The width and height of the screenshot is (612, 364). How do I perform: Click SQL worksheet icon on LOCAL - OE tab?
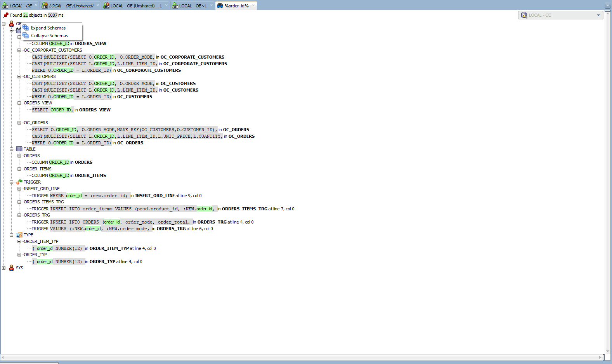click(5, 6)
